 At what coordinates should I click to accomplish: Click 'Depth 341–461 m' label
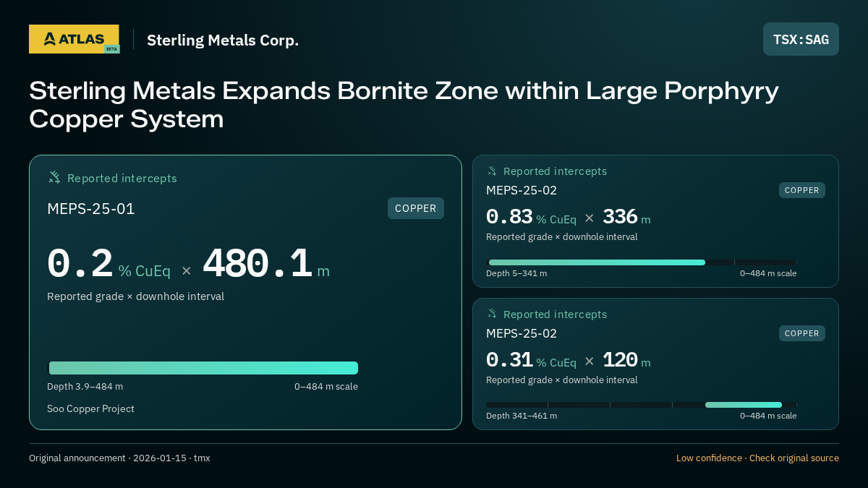pos(522,416)
